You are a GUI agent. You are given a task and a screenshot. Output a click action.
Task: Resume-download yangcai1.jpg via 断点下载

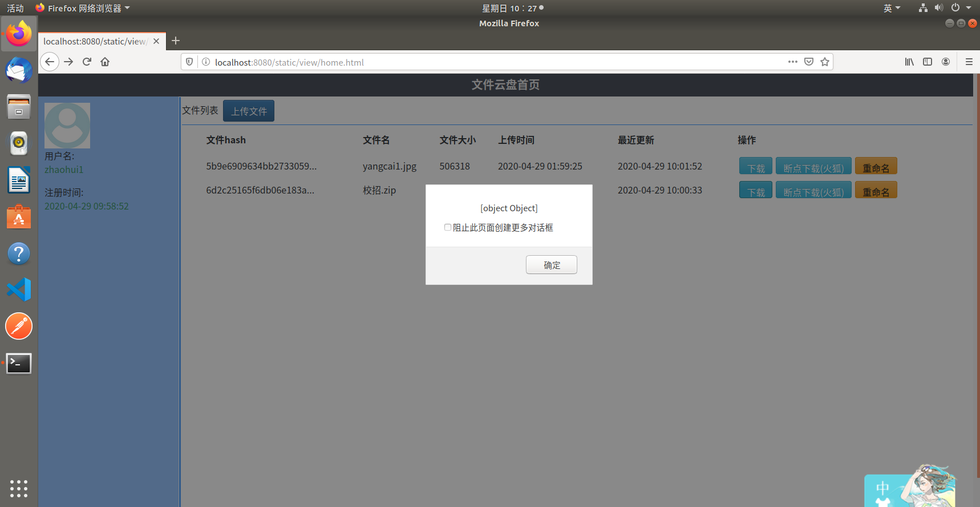[813, 166]
